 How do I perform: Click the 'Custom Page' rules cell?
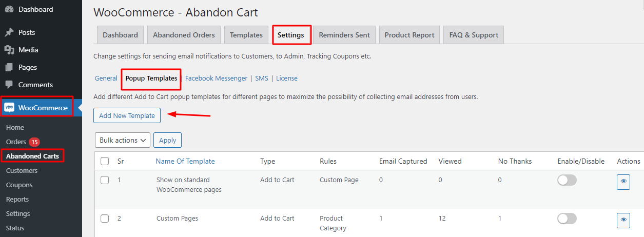(x=339, y=180)
